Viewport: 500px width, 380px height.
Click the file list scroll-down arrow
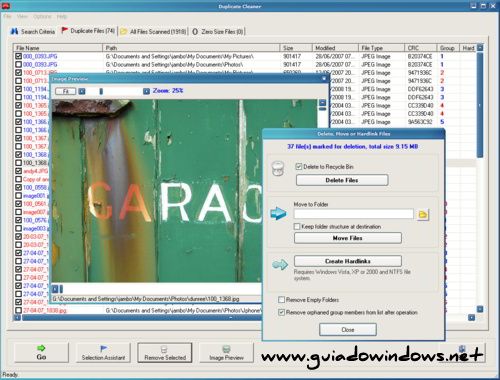[480, 309]
